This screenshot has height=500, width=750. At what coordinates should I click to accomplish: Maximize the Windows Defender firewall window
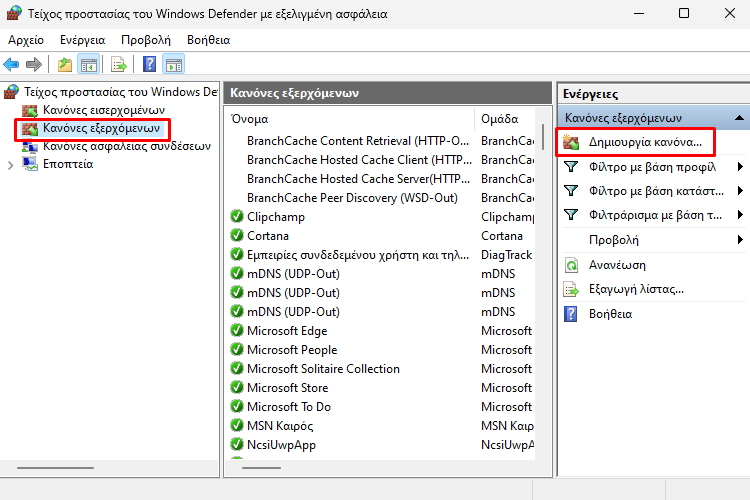click(684, 13)
